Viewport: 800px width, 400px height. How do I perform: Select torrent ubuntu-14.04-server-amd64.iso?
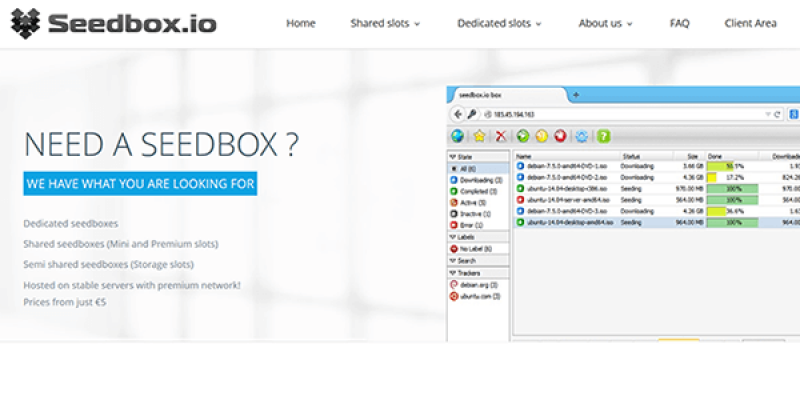pyautogui.click(x=568, y=199)
